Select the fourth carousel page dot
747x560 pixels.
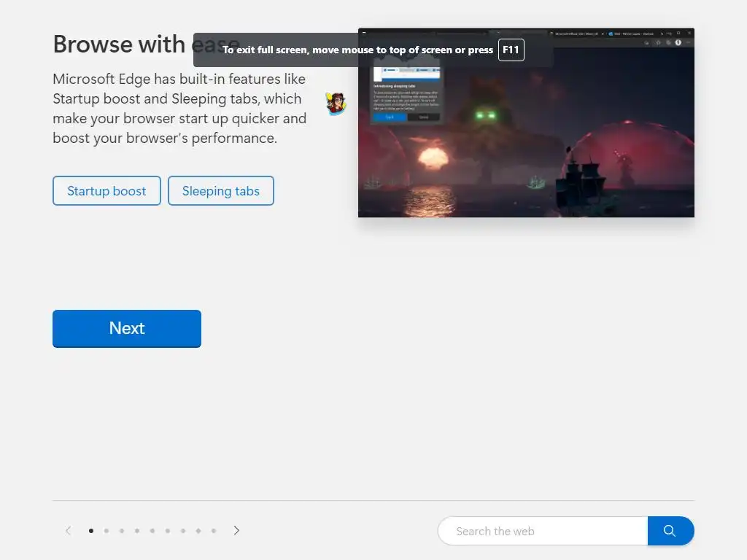tap(136, 531)
